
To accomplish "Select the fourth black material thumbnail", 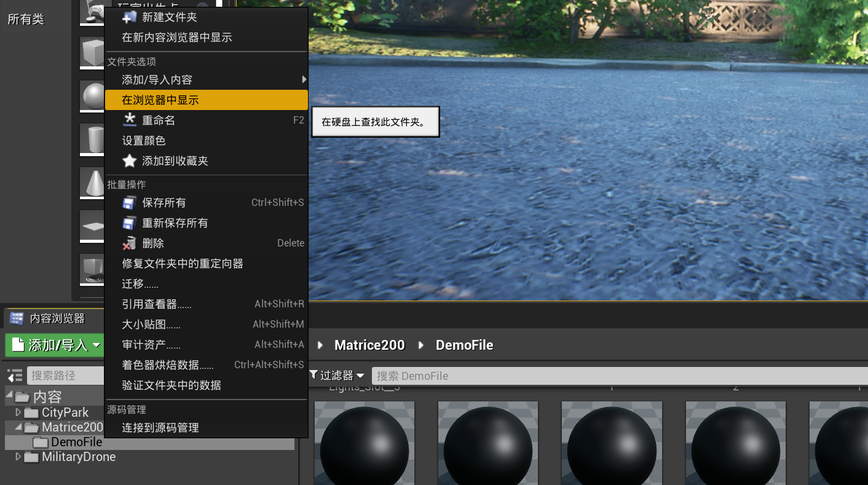I will pyautogui.click(x=736, y=443).
